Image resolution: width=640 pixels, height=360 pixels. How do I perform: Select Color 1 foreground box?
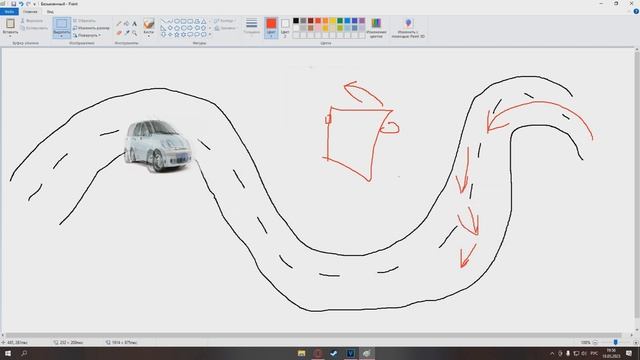point(271,27)
